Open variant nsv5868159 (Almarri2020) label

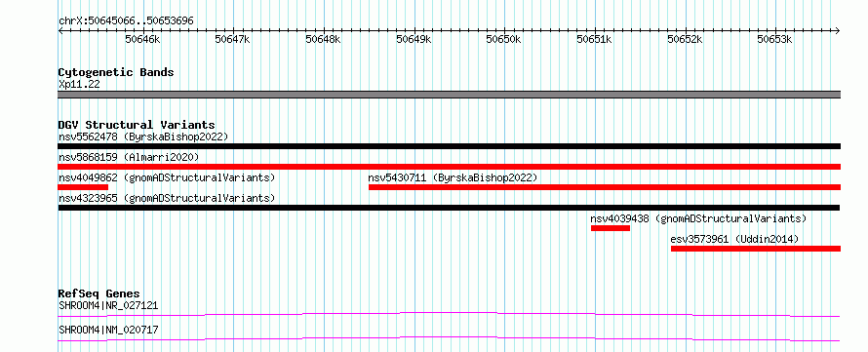pyautogui.click(x=129, y=157)
